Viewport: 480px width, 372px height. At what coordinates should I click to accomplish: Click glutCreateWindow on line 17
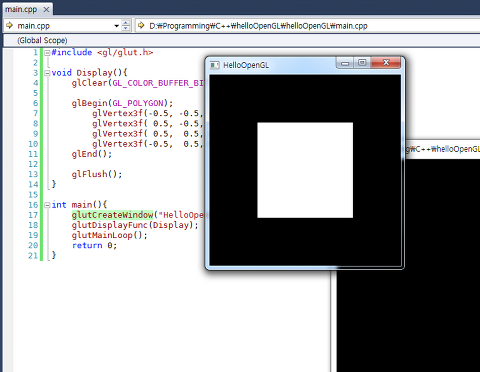tap(112, 215)
